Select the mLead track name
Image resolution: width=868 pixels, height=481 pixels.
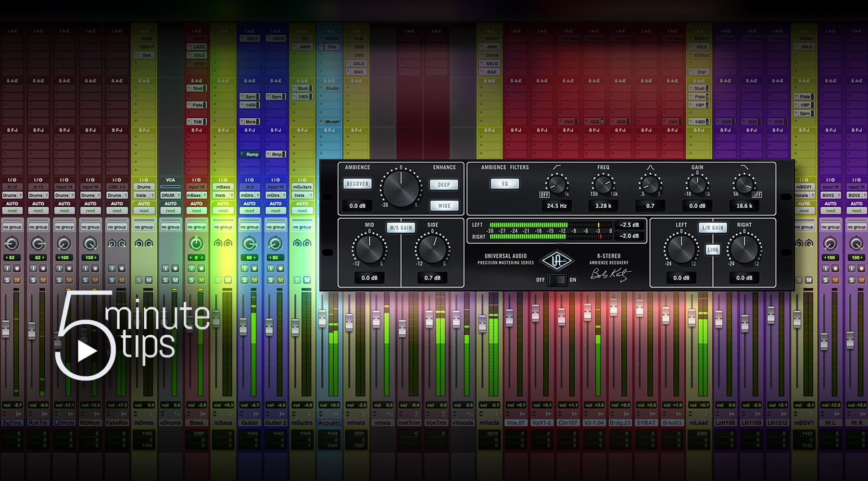(x=698, y=423)
